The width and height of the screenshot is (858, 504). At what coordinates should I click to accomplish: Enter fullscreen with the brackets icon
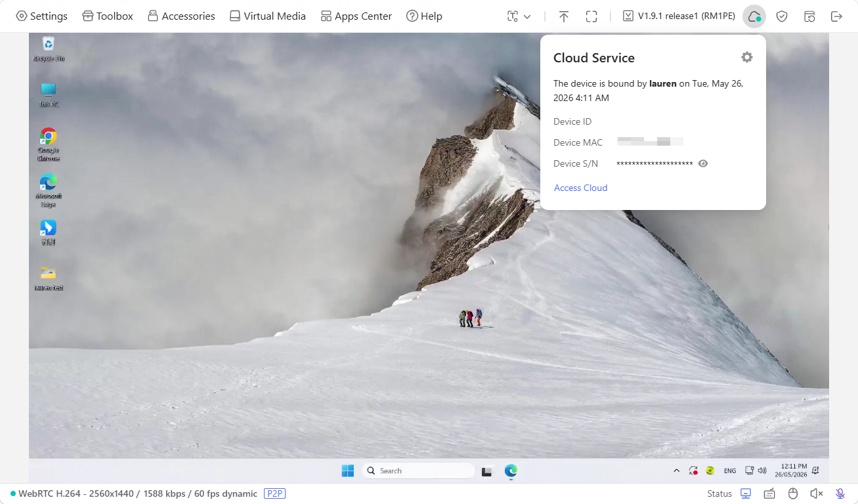coord(591,16)
